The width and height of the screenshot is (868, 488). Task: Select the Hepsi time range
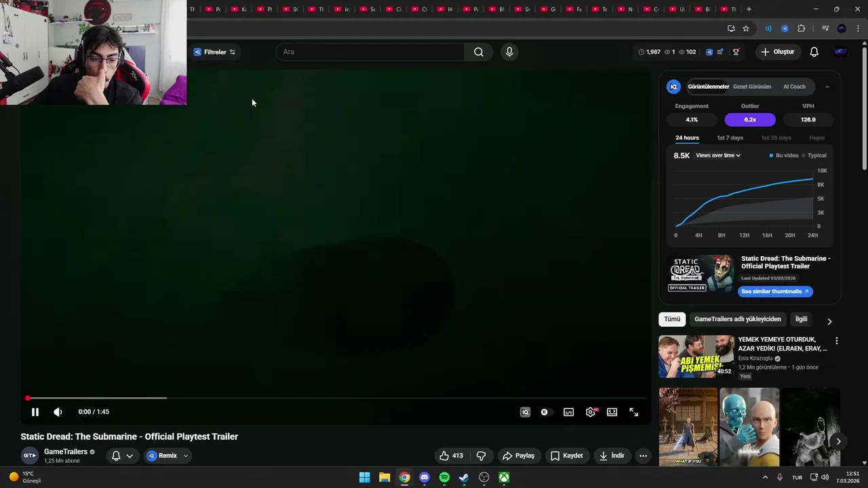click(x=817, y=138)
